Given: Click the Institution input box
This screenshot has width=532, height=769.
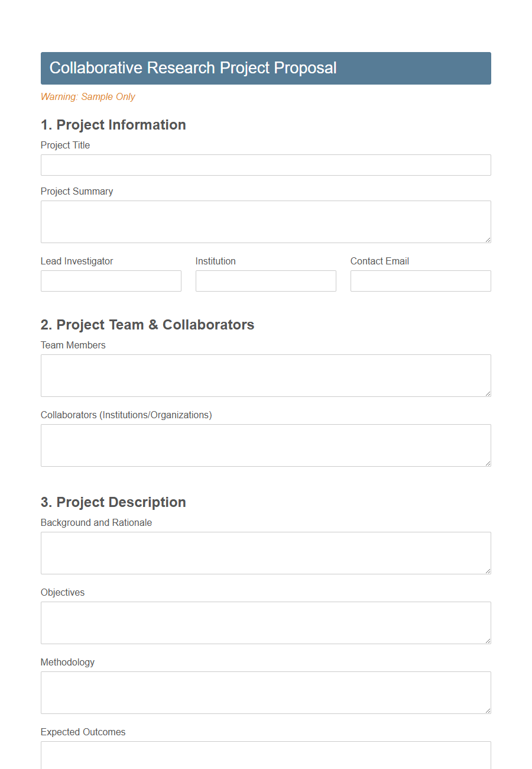Looking at the screenshot, I should (x=265, y=280).
